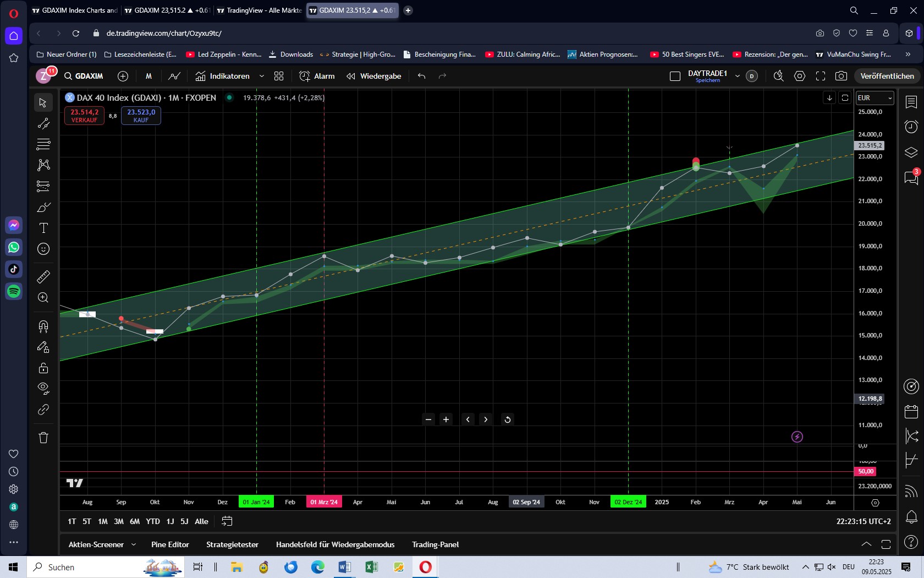
Task: Open the Alarm creation tool
Action: (317, 76)
